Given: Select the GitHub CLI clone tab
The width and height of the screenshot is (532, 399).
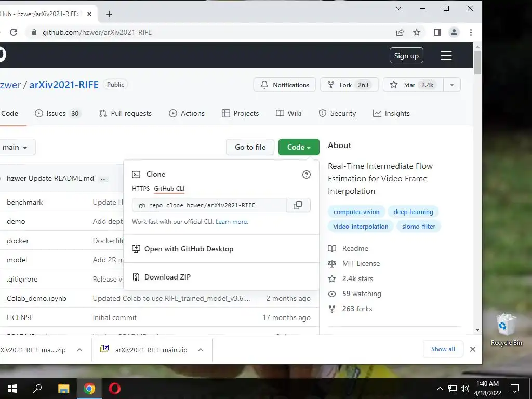Looking at the screenshot, I should pos(169,188).
